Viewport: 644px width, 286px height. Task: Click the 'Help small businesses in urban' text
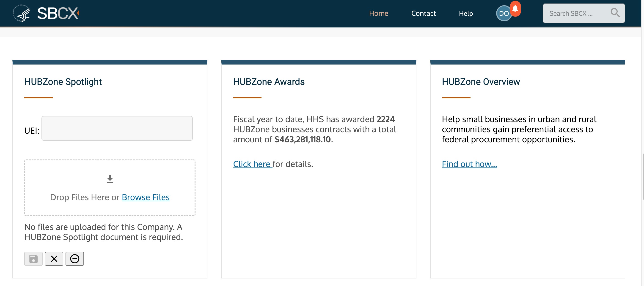click(519, 129)
